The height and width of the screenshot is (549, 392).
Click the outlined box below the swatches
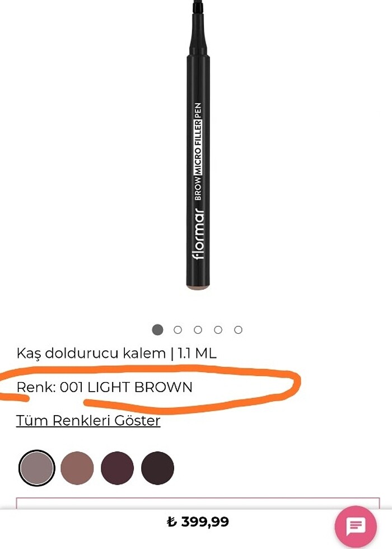pos(198,503)
